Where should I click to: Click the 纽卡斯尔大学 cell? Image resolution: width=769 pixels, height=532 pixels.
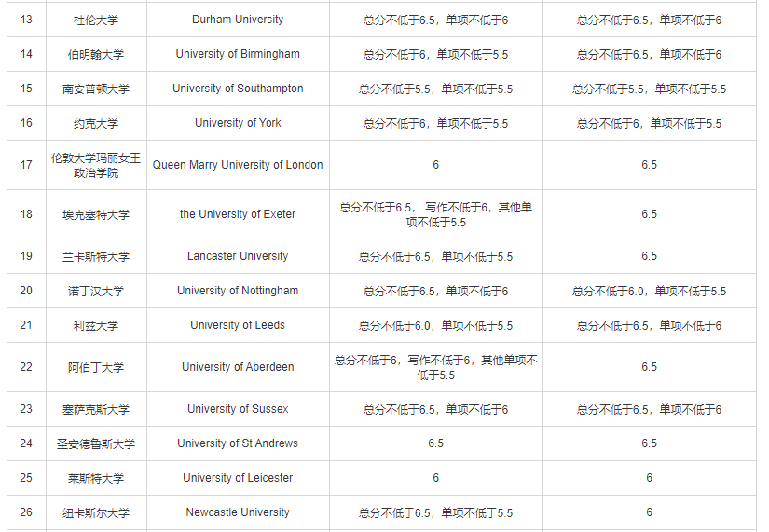[96, 512]
